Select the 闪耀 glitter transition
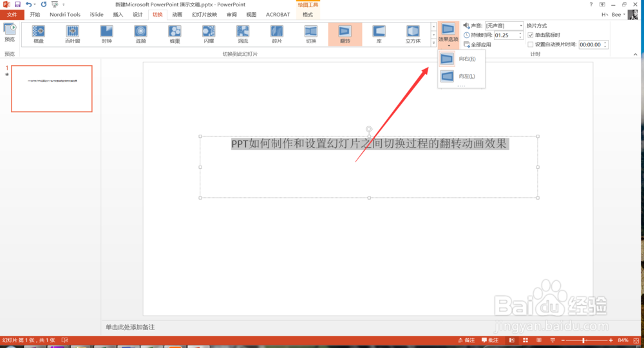Screen dimensions: 644x348 pyautogui.click(x=209, y=34)
